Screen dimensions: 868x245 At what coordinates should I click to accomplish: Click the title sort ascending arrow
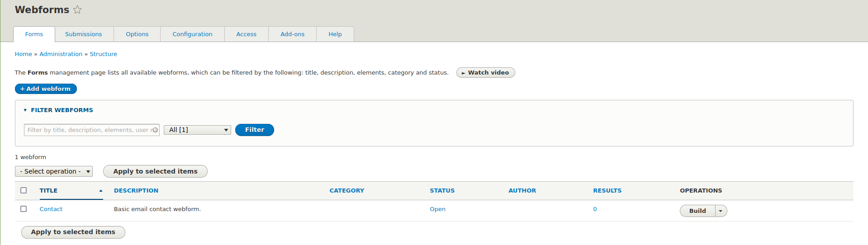(101, 191)
